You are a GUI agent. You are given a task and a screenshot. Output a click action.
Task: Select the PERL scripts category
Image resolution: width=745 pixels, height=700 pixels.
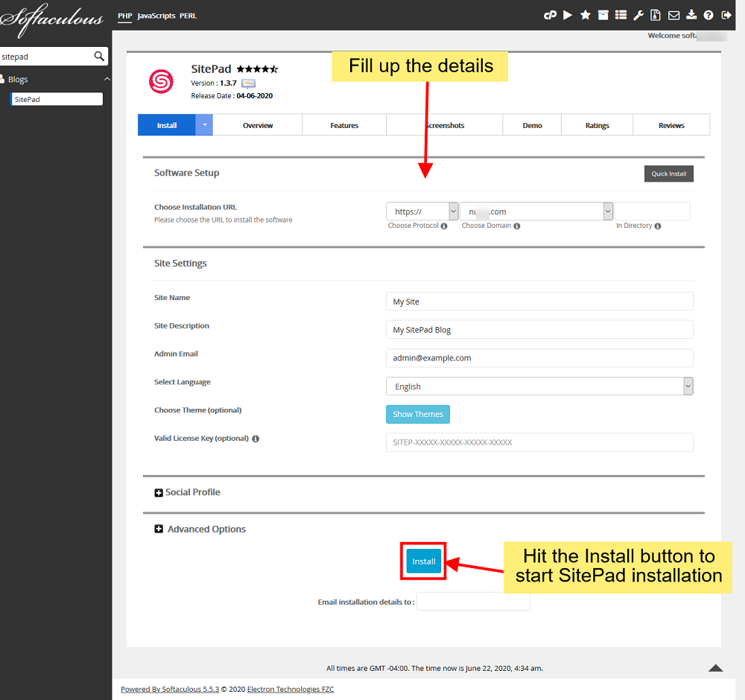(188, 16)
